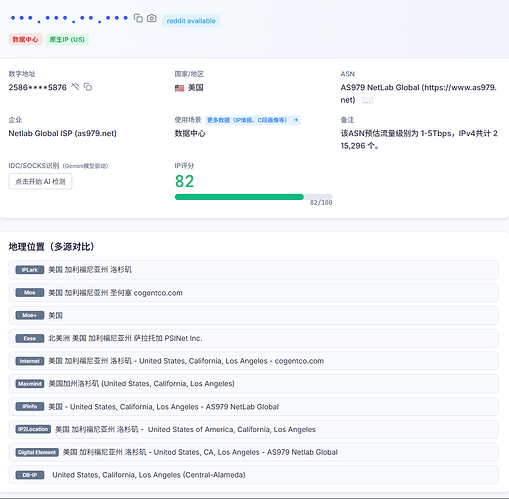
Task: Click the masked IP address dots
Action: tap(69, 18)
